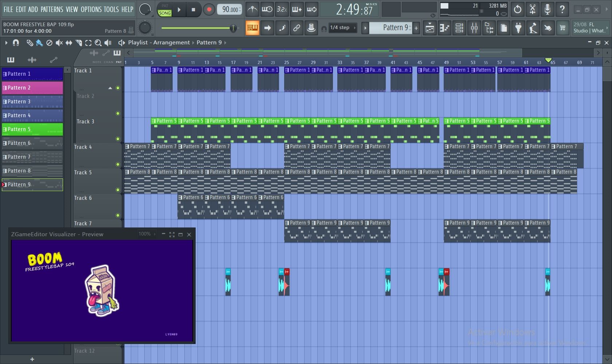Toggle overdub blend recording
Image resolution: width=612 pixels, height=364 pixels.
297,9
